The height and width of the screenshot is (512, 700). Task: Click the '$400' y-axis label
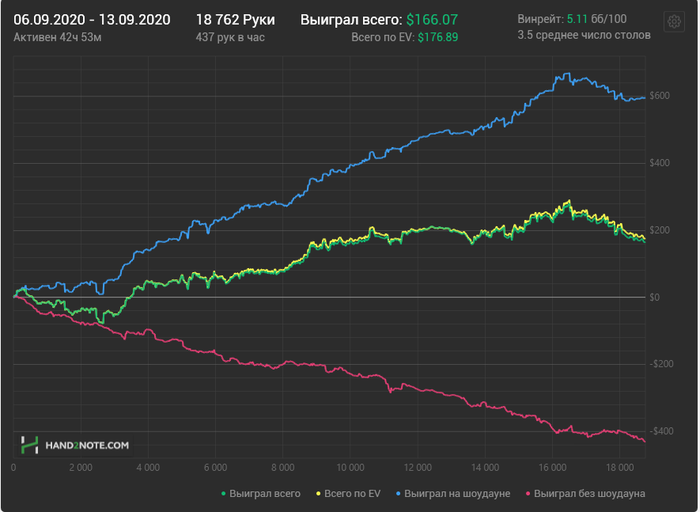click(659, 163)
